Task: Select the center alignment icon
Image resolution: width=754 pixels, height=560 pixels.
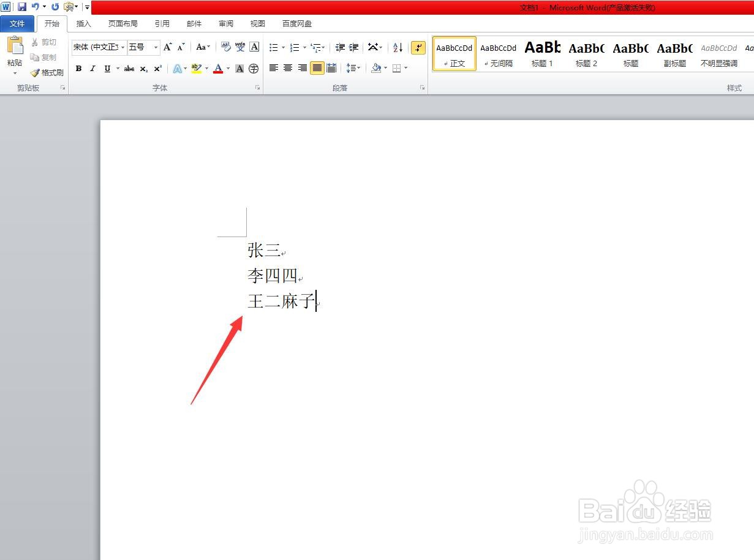Action: [x=287, y=68]
